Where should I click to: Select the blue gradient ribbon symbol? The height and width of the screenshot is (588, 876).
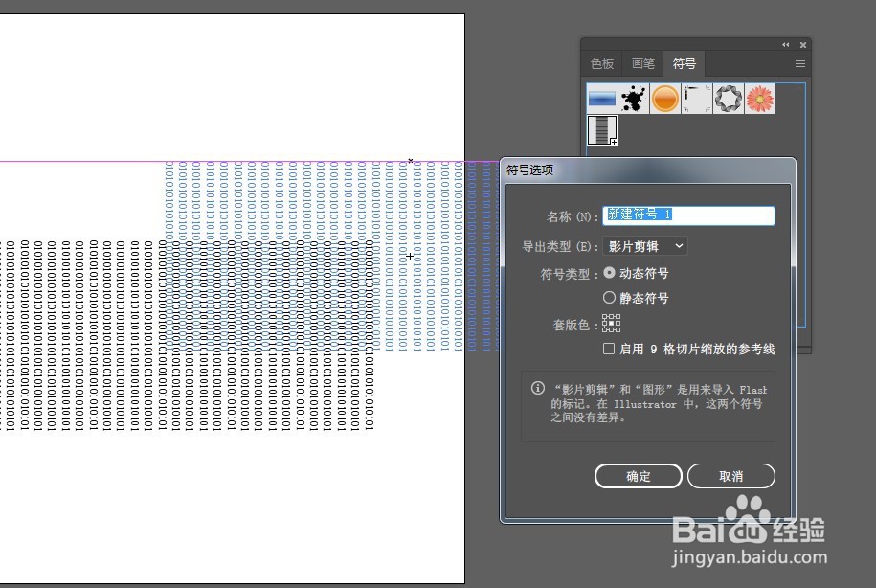[x=601, y=98]
